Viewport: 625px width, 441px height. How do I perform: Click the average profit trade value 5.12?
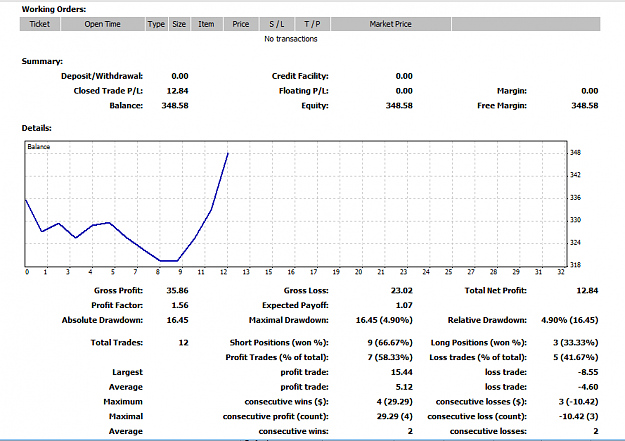[404, 387]
